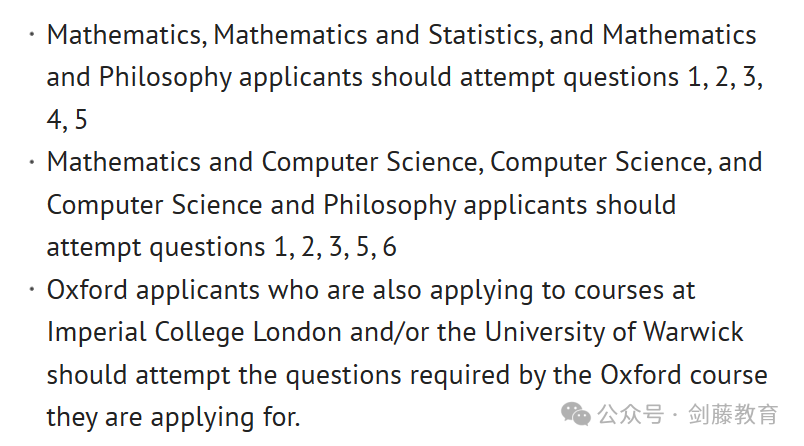This screenshot has width=804, height=446.
Task: Click 'Philosophy' in the first bullet's second line
Action: pyautogui.click(x=166, y=78)
